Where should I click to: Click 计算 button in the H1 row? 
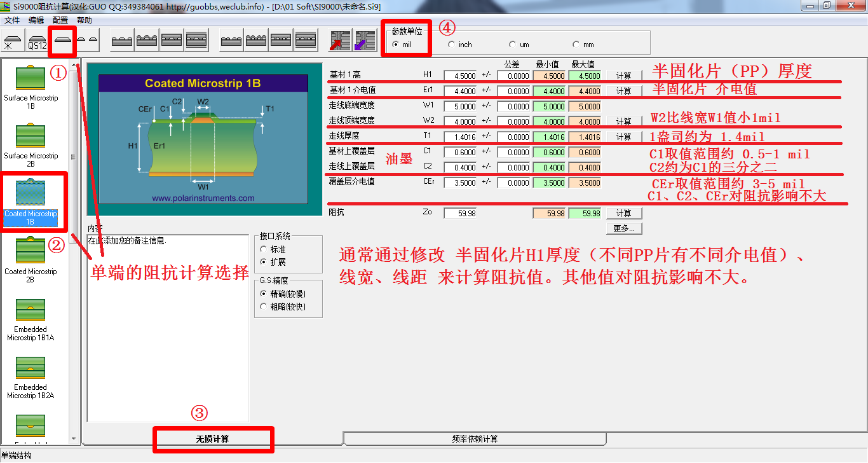point(624,76)
